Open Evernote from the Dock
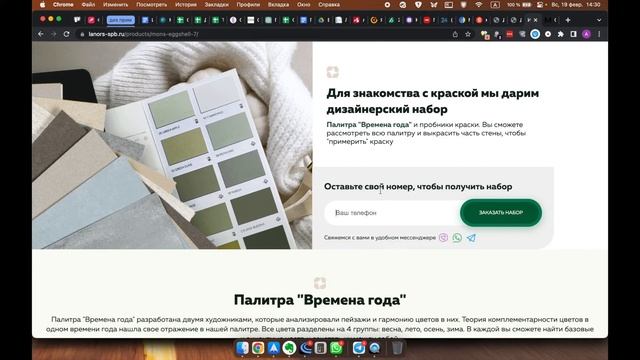The width and height of the screenshot is (640, 360). (289, 348)
